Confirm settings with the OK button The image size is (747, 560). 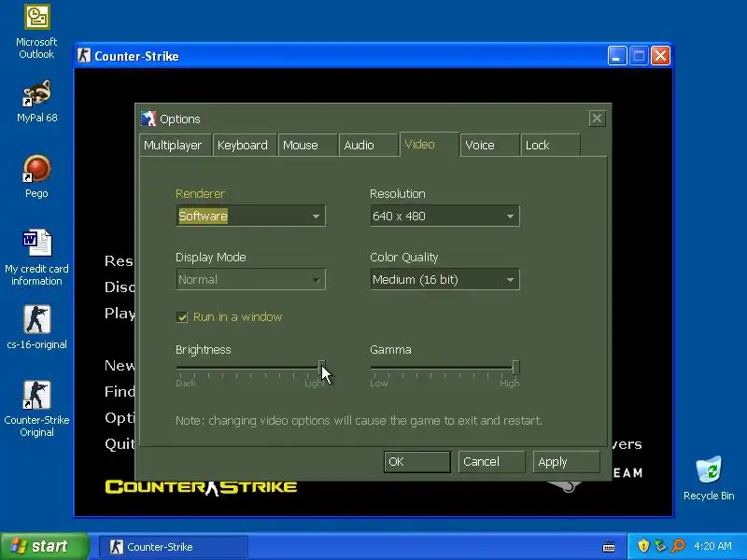click(x=416, y=462)
